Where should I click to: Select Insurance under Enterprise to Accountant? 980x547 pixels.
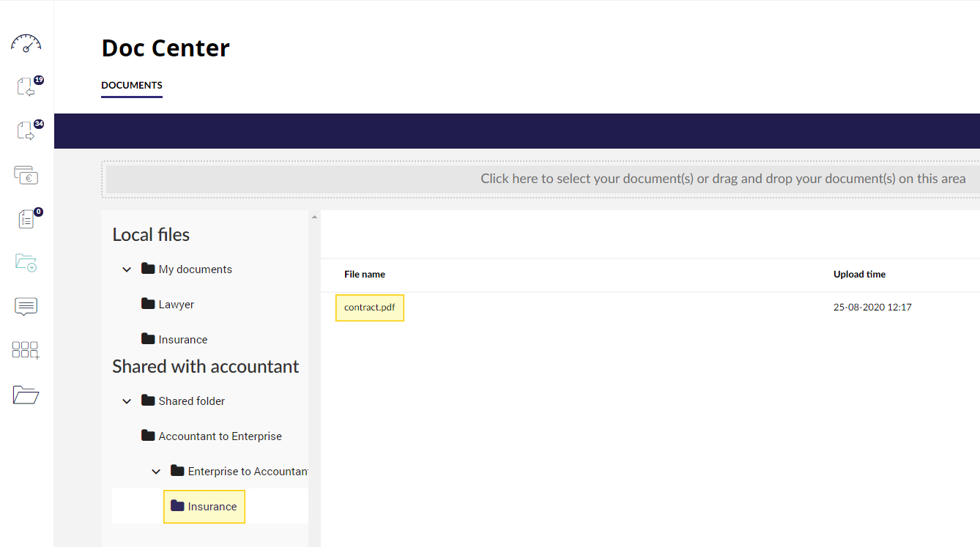(x=204, y=507)
